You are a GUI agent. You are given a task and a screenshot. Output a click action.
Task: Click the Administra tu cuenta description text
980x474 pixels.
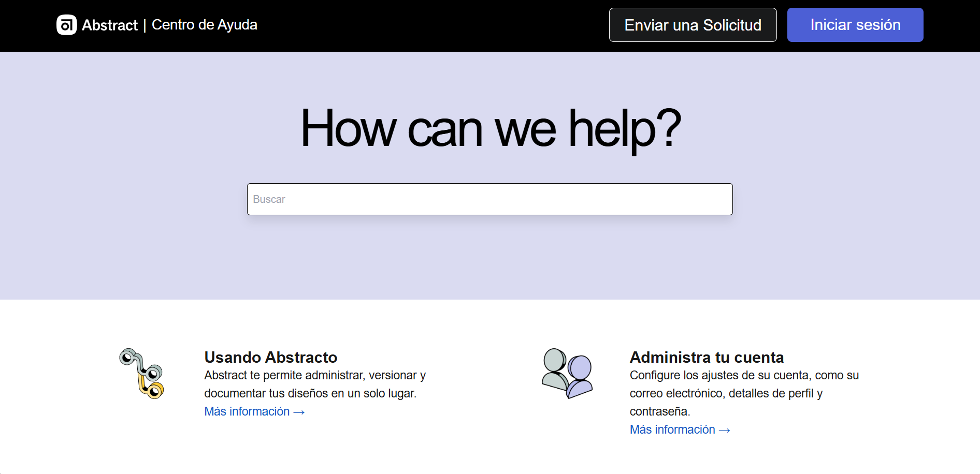[x=744, y=393]
